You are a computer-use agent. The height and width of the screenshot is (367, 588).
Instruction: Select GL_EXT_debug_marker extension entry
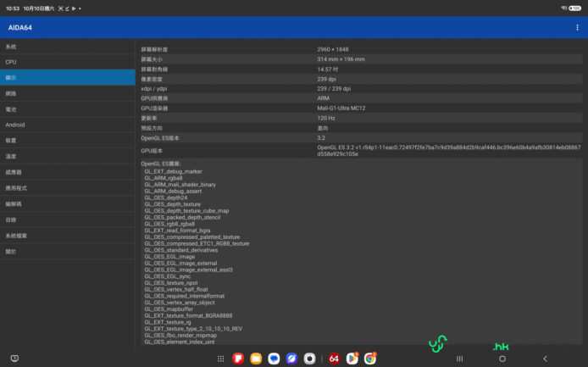pyautogui.click(x=173, y=171)
